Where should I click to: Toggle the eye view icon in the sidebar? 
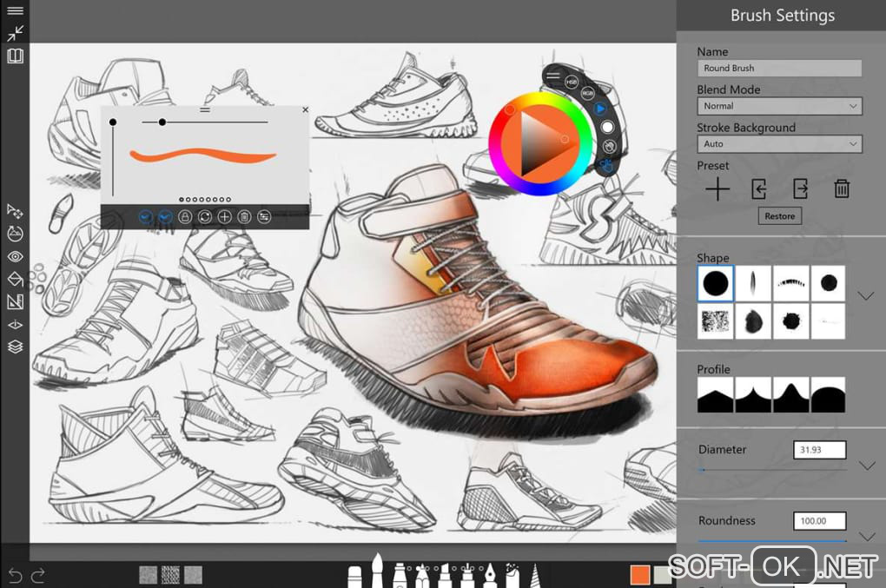click(x=16, y=256)
